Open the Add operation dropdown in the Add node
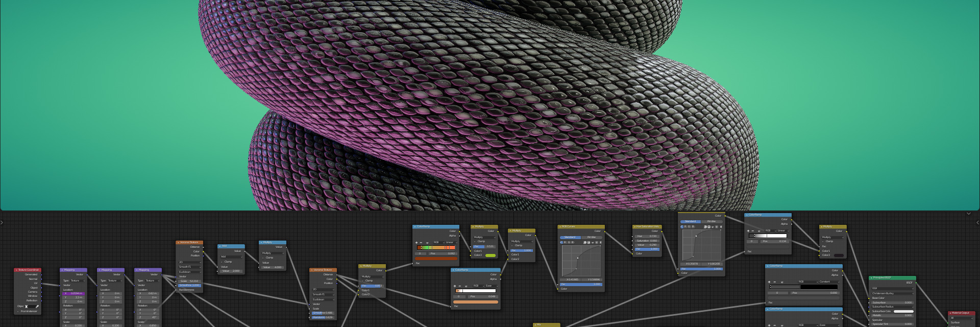This screenshot has height=327, width=980. pos(231,256)
